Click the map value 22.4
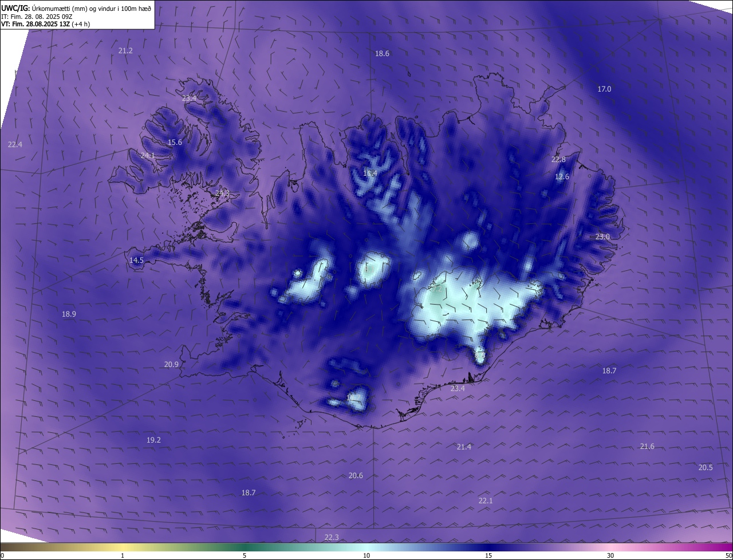Image resolution: width=733 pixels, height=560 pixels. (15, 145)
